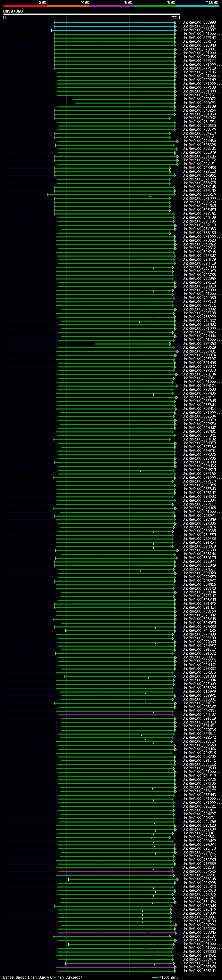Click the Large gaps legend text
Viewport: 222px width, 980px height.
point(43,977)
